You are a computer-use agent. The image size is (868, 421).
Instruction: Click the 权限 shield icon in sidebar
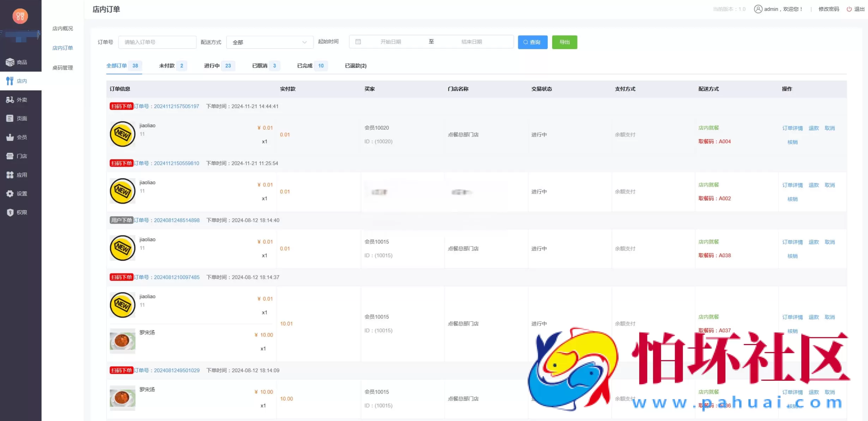tap(10, 212)
